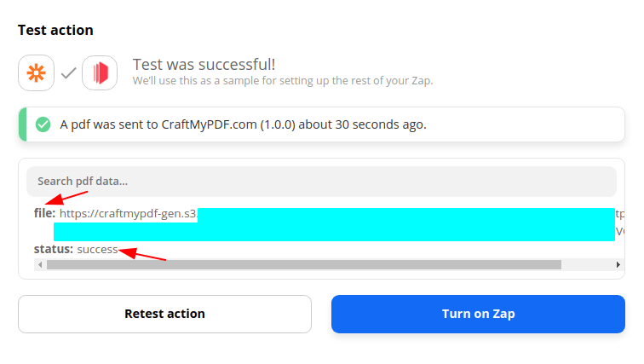
Task: Click the Test was successful! heading
Action: [x=204, y=65]
